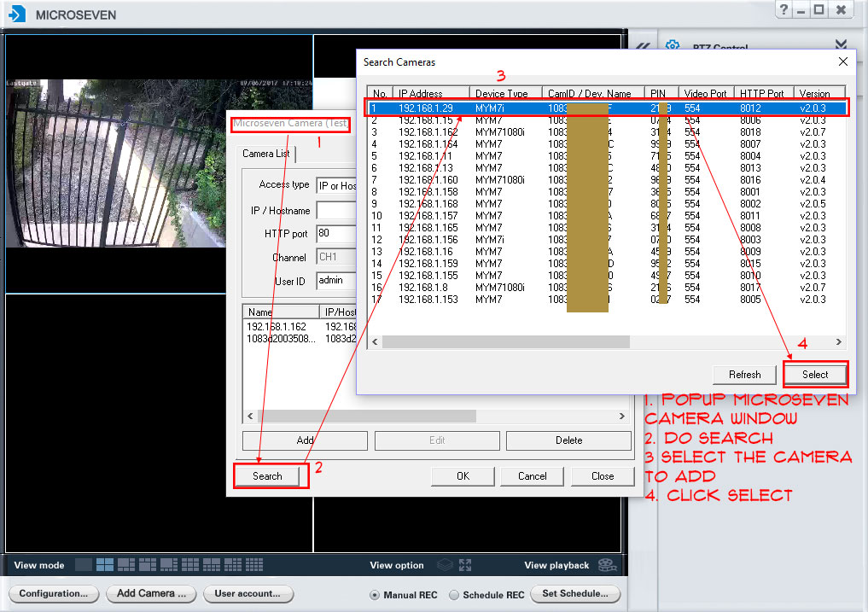
Task: Click the Add button in camera dialog
Action: click(x=305, y=440)
